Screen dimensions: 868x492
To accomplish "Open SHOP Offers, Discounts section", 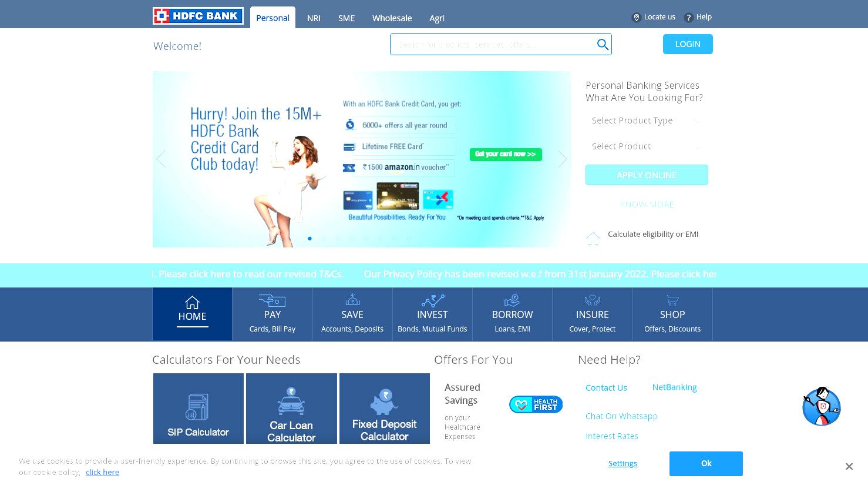I will pyautogui.click(x=672, y=314).
